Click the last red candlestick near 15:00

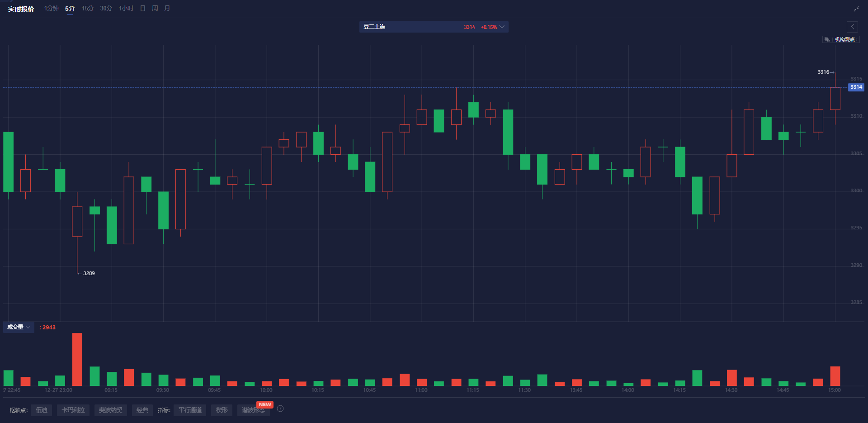click(835, 99)
